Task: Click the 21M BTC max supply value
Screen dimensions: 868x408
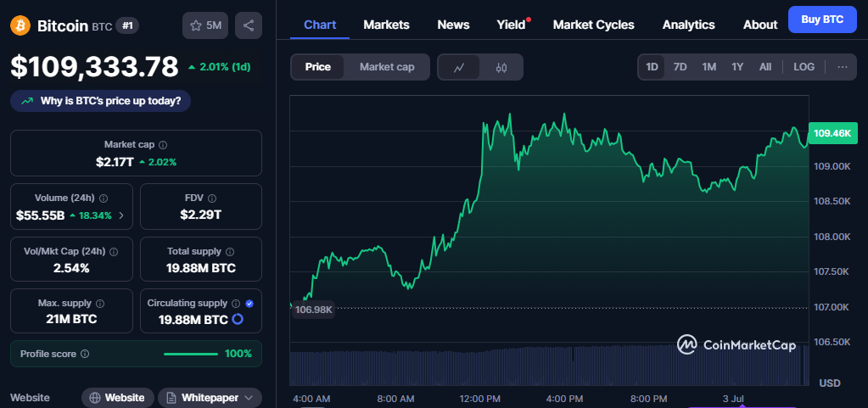Action: click(x=71, y=320)
